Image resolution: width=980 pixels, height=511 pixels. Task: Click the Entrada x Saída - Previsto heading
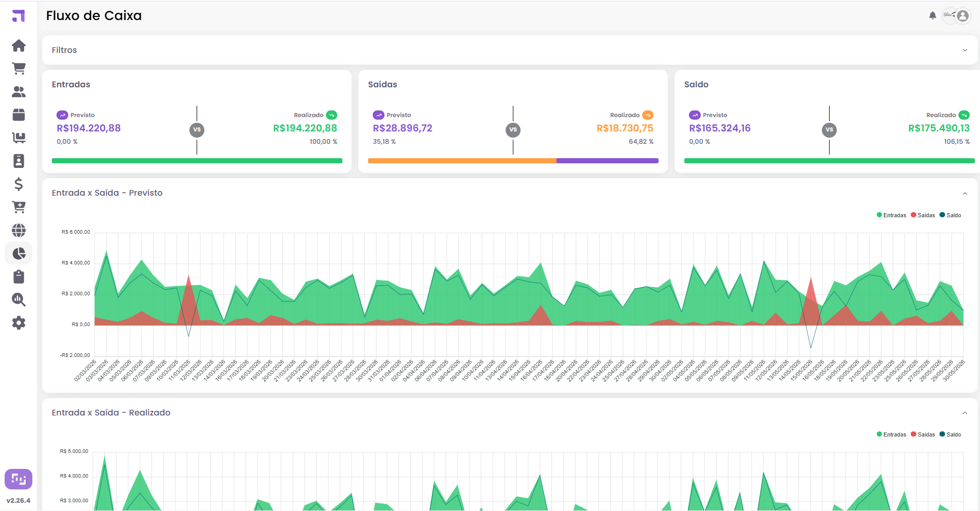coord(107,193)
